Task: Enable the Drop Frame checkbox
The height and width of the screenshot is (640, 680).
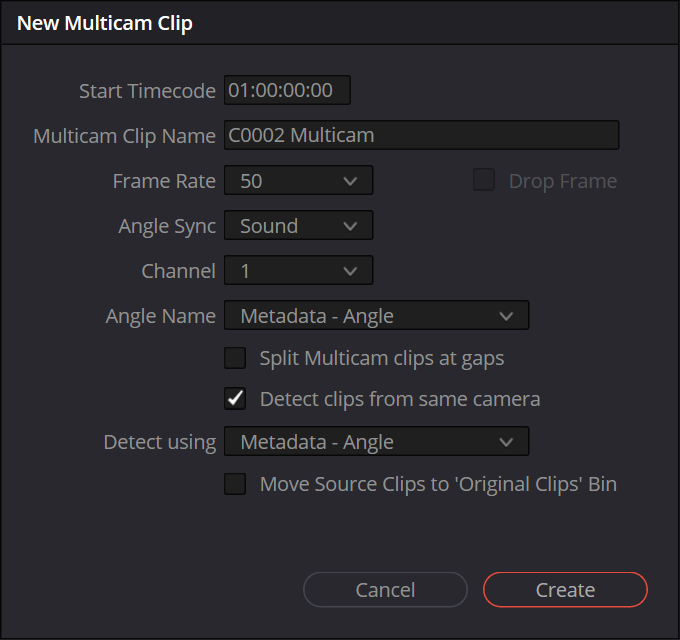Action: 484,181
